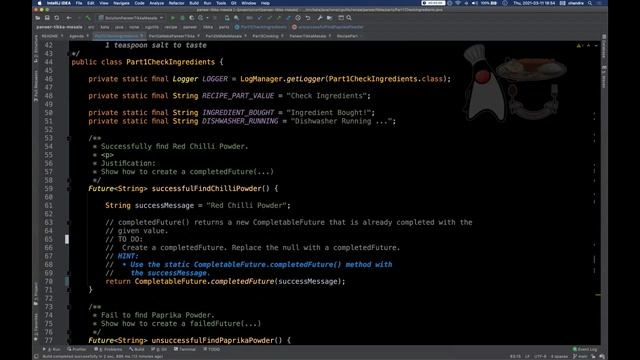Open the File menu
Image resolution: width=640 pixels, height=360 pixels.
79,3
